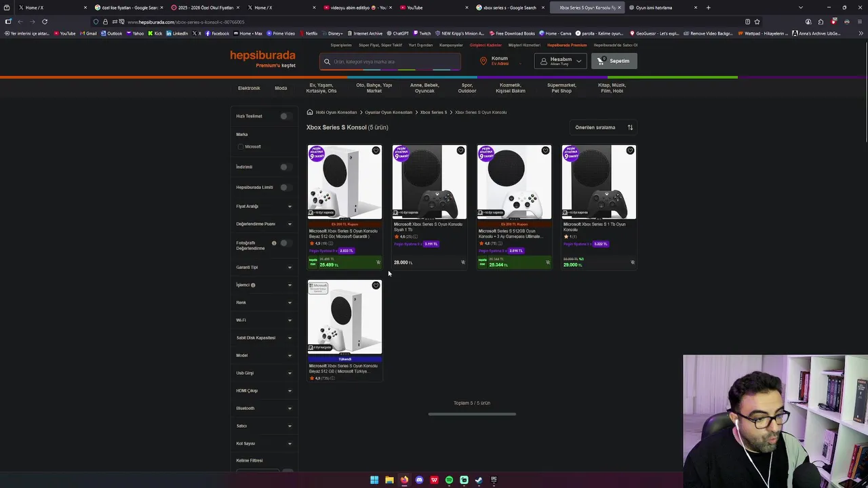Expand the HDMI Çıkışı filter
Image resolution: width=868 pixels, height=488 pixels.
(264, 390)
